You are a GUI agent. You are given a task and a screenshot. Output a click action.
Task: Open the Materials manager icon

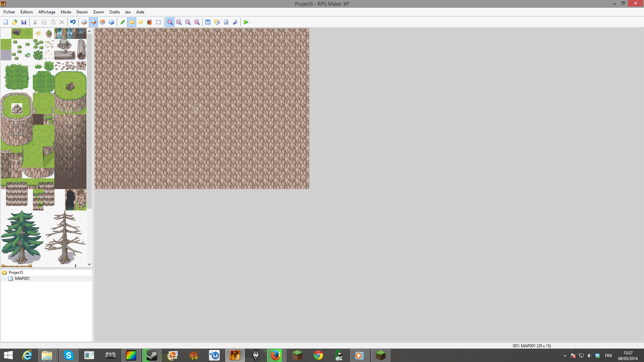(217, 22)
